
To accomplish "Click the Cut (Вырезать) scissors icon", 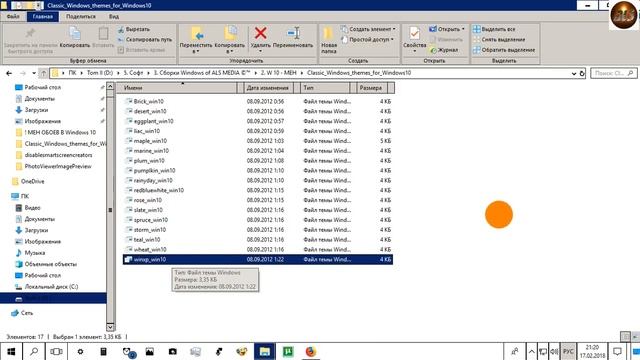I will [121, 29].
